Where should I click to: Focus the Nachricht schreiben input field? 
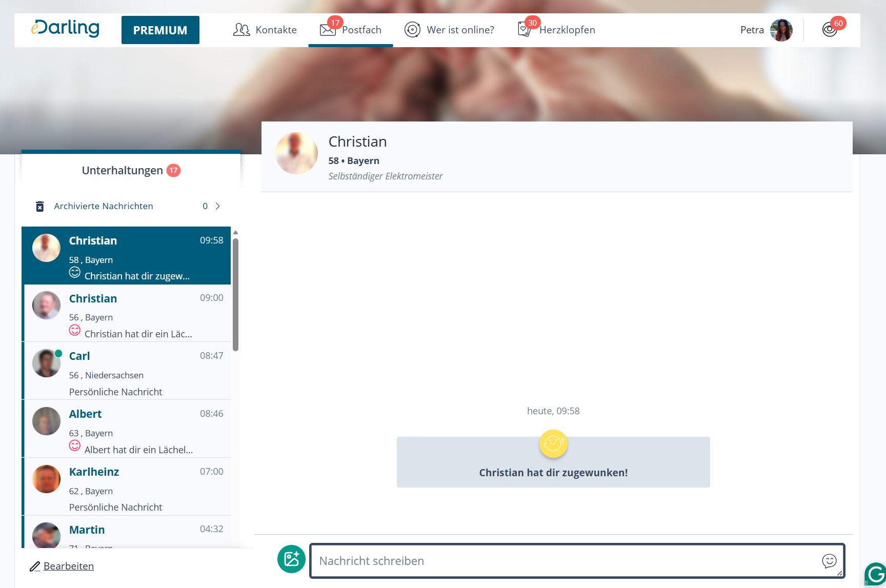point(577,561)
